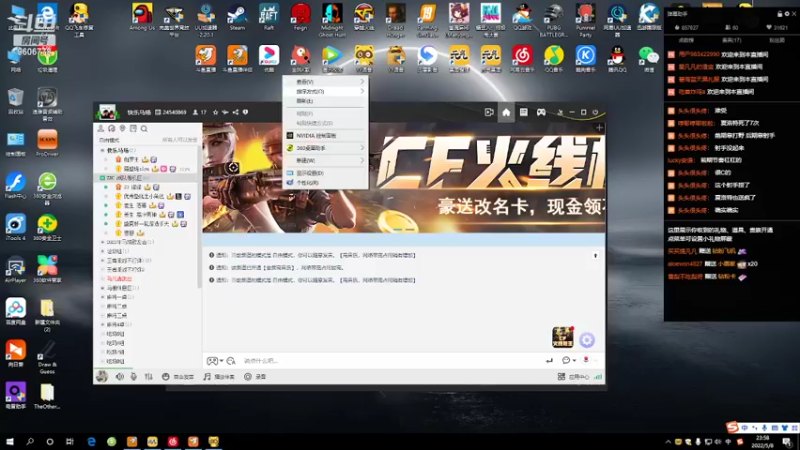Open the Draw & Guess desktop shortcut

click(x=47, y=357)
